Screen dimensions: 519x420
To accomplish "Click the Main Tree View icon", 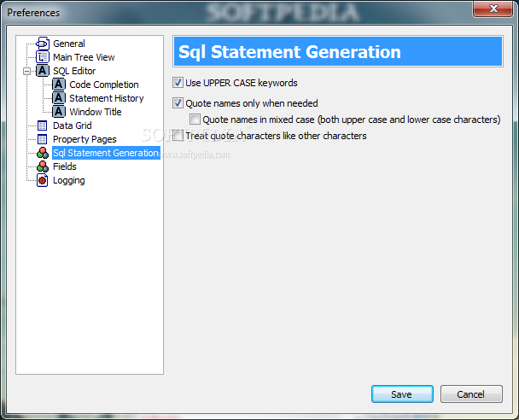I will point(43,57).
